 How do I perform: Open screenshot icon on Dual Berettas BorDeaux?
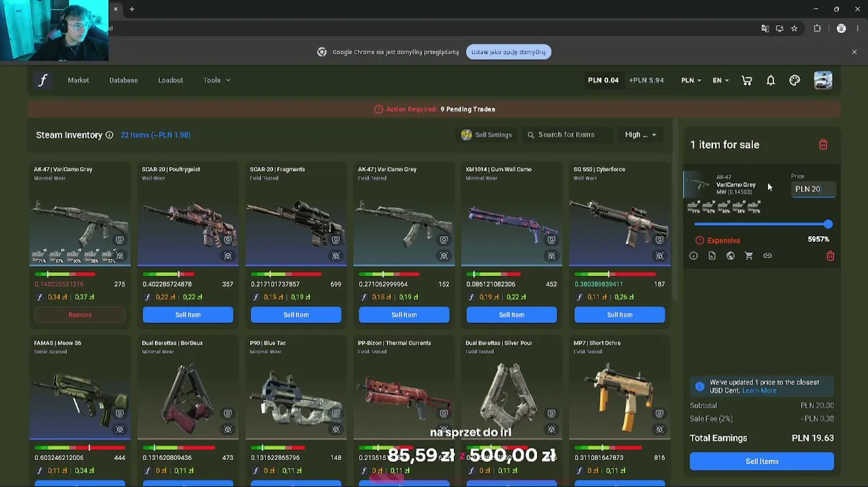tap(228, 413)
